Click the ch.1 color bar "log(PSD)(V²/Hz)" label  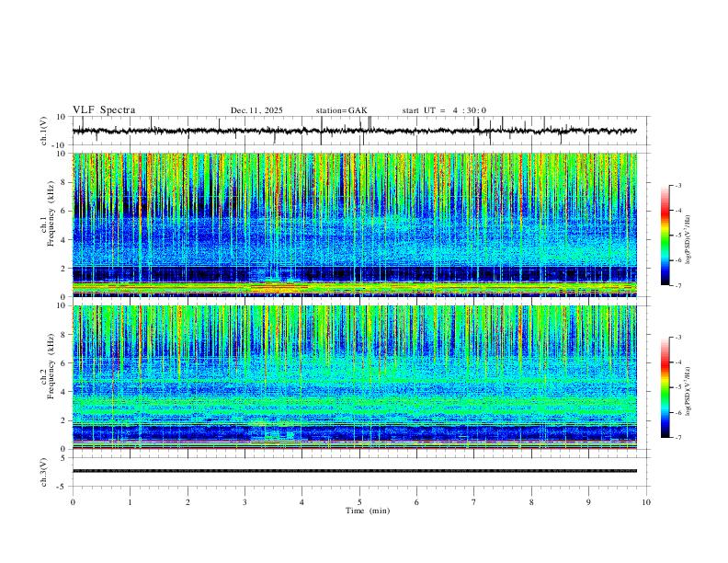point(688,238)
